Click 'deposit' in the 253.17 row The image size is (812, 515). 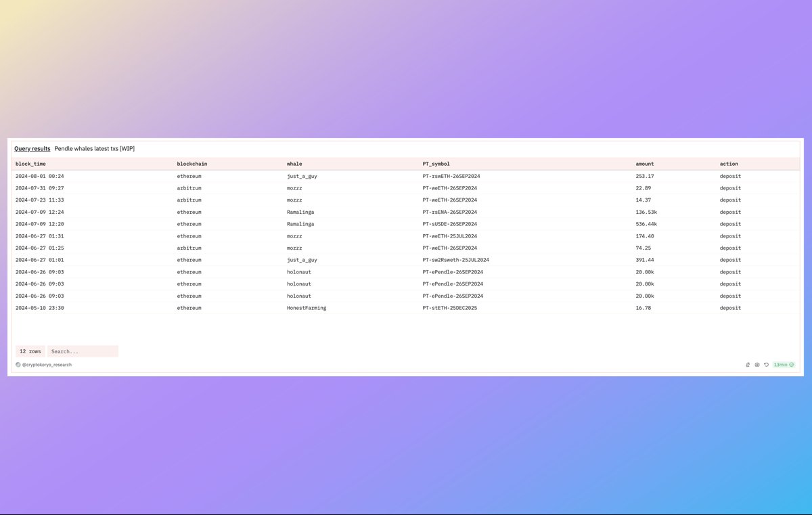730,176
